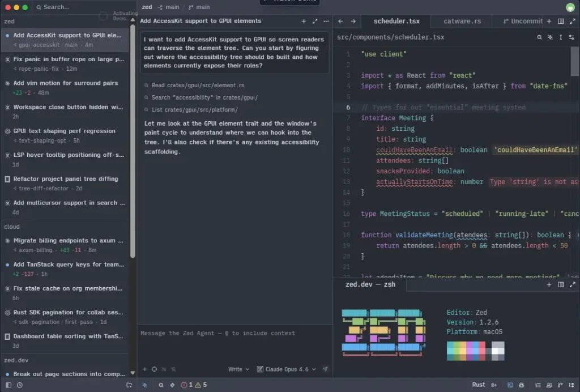Open project search in status bar
580x392 pixels.
click(x=161, y=385)
